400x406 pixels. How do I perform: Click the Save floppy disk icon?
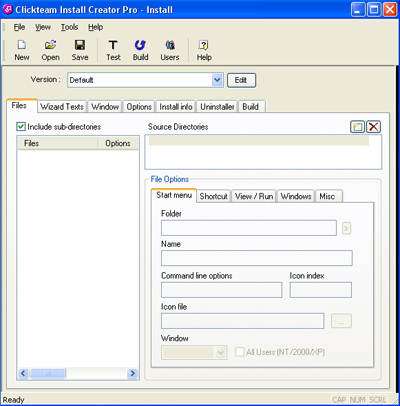coord(80,45)
